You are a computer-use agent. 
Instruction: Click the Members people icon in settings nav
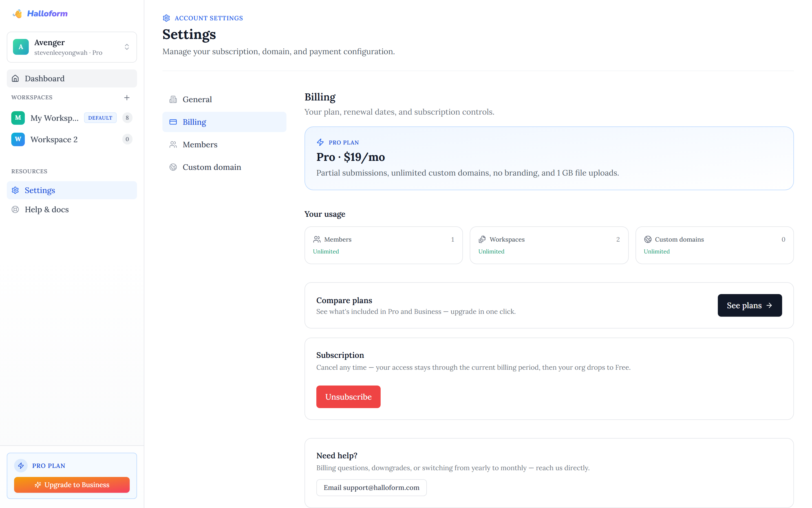173,144
